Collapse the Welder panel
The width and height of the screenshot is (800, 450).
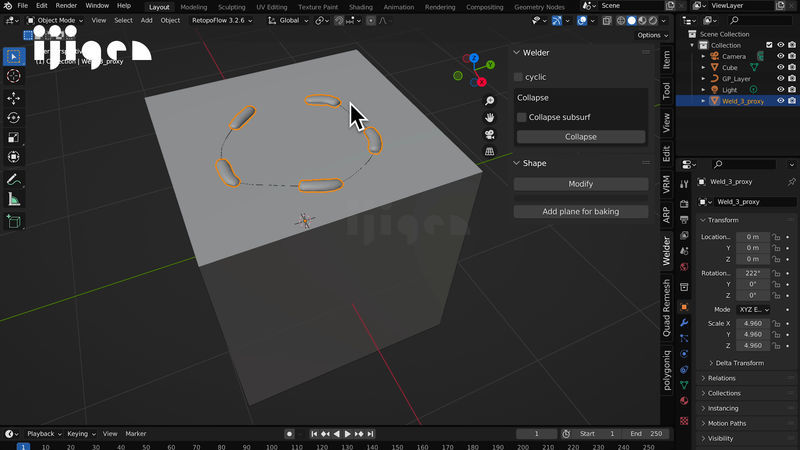[516, 53]
